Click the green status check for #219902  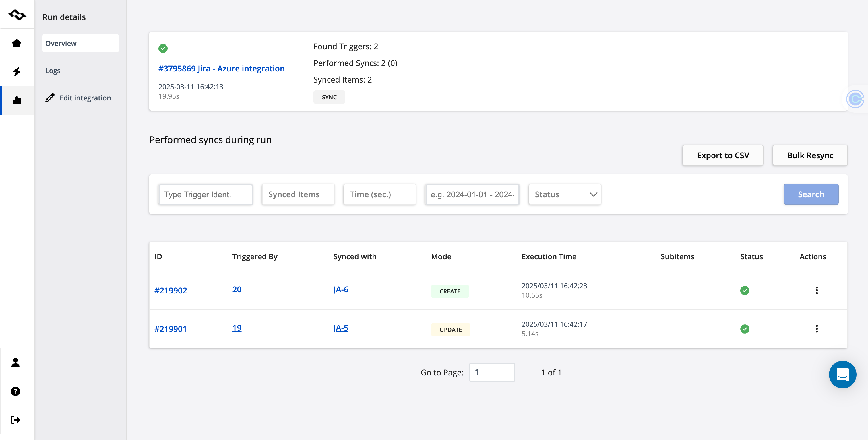click(745, 290)
